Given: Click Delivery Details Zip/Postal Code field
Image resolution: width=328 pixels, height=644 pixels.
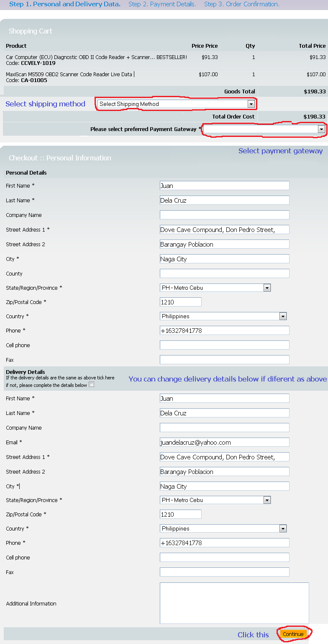Looking at the screenshot, I should point(181,514).
